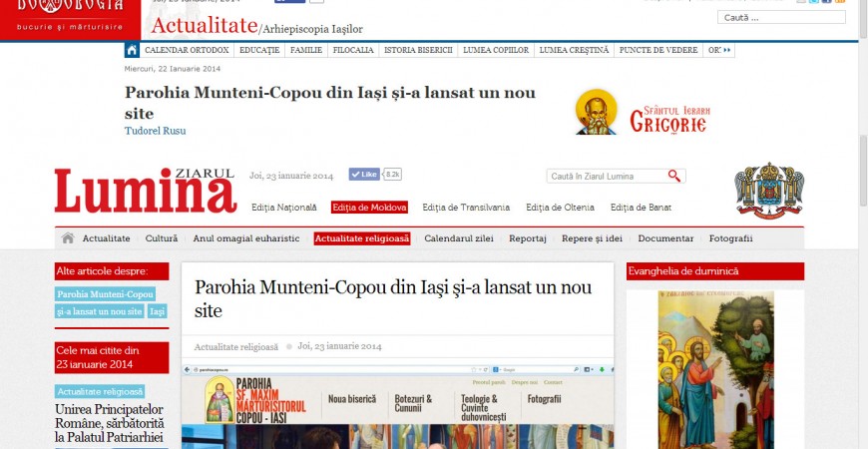Open the Educație category
This screenshot has width=868, height=449.
(259, 50)
